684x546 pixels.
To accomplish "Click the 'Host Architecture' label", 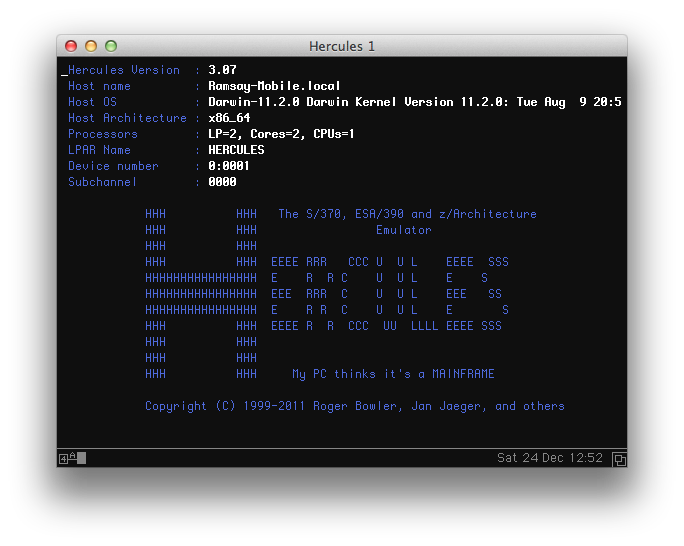I will click(127, 118).
